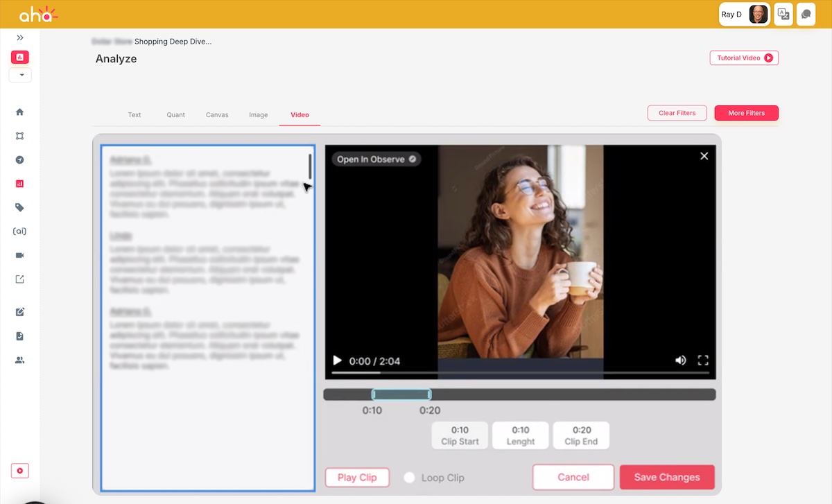The image size is (832, 504).
Task: Open the document checkmark icon in sidebar
Action: 19,336
